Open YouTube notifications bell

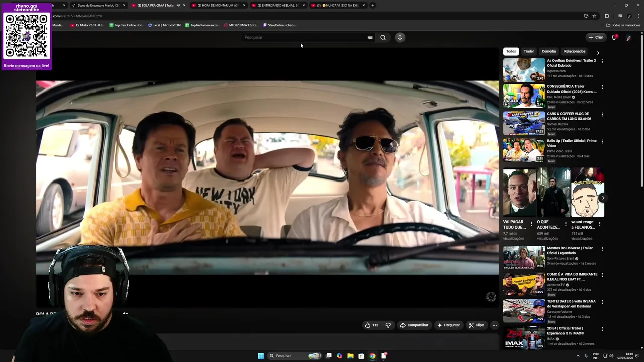[x=614, y=37]
